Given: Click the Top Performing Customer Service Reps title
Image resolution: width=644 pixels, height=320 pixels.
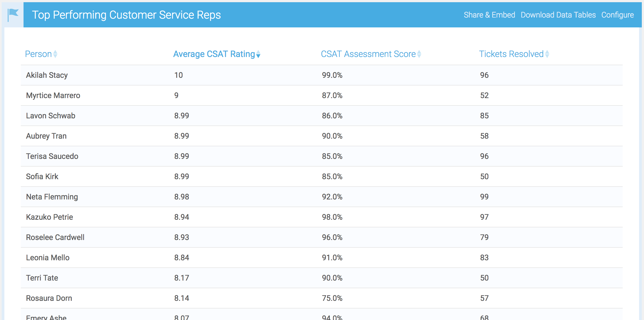Looking at the screenshot, I should pyautogui.click(x=126, y=15).
